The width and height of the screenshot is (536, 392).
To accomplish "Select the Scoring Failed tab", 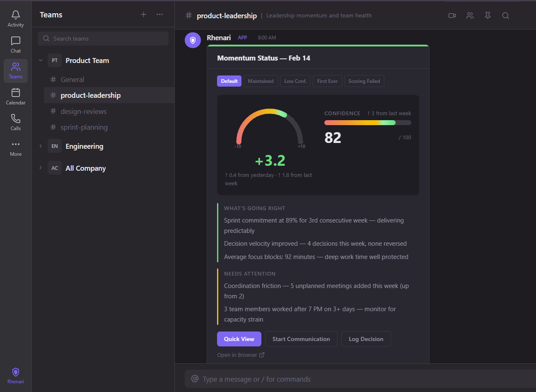I will coord(364,81).
